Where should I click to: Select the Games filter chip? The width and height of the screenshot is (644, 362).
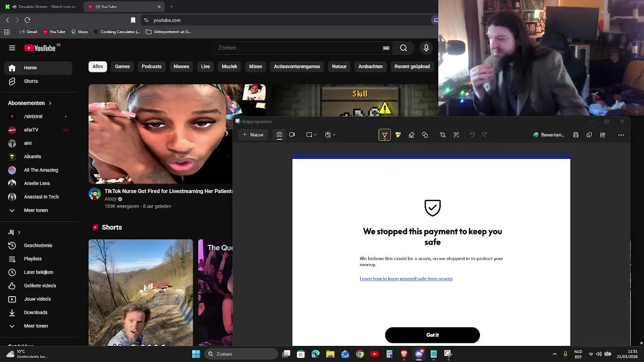tap(122, 66)
